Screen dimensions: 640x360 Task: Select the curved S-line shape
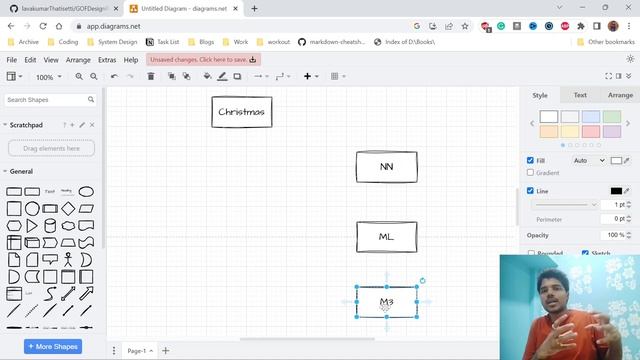pyautogui.click(x=50, y=293)
